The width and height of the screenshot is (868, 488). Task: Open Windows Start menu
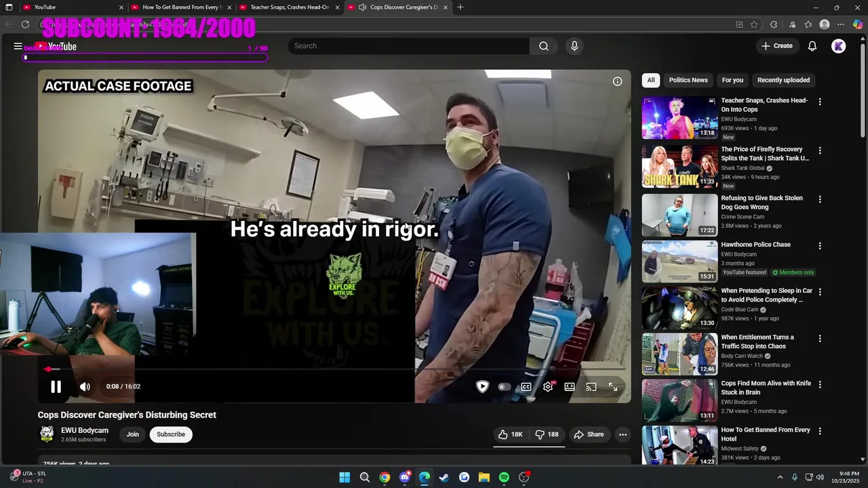(344, 477)
